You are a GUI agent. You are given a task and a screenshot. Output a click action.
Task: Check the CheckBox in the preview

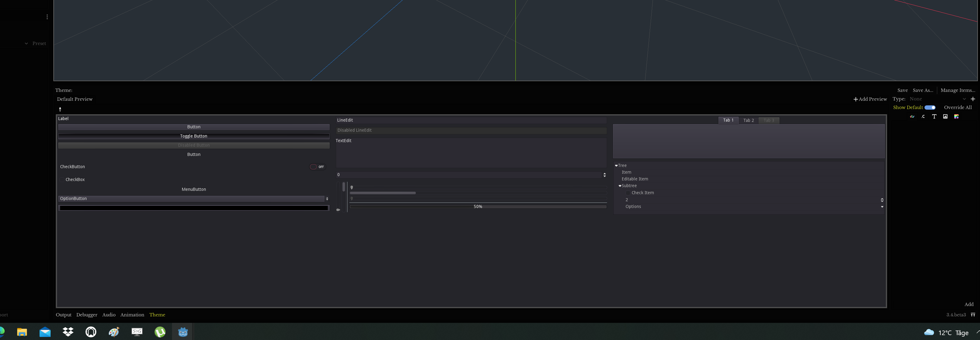[62, 179]
